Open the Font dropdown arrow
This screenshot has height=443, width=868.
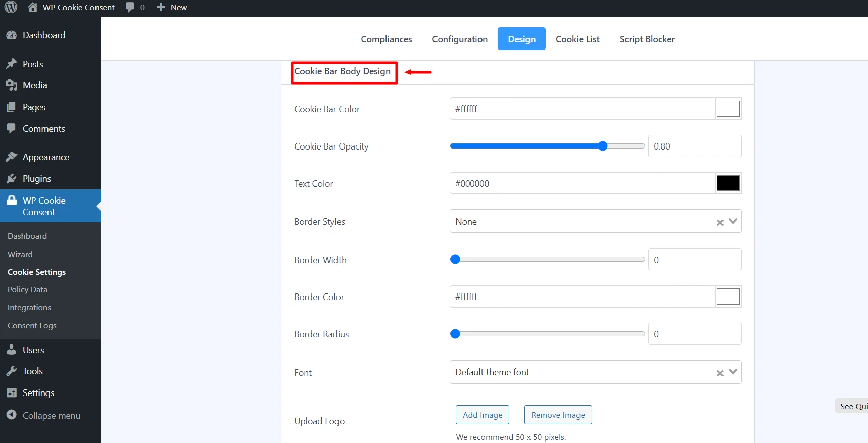coord(733,372)
